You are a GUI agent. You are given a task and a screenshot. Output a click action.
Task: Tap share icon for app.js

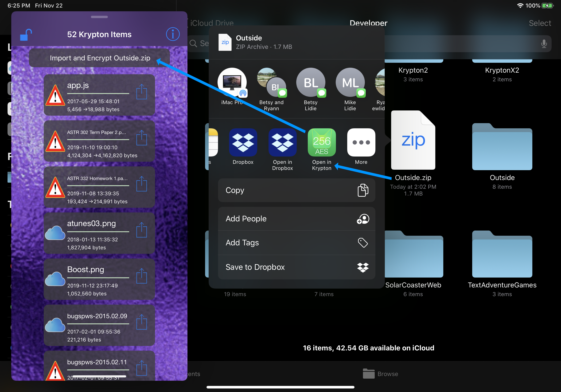point(141,92)
